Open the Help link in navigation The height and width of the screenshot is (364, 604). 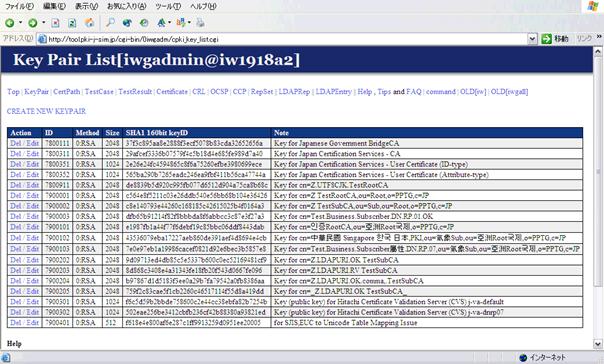364,92
